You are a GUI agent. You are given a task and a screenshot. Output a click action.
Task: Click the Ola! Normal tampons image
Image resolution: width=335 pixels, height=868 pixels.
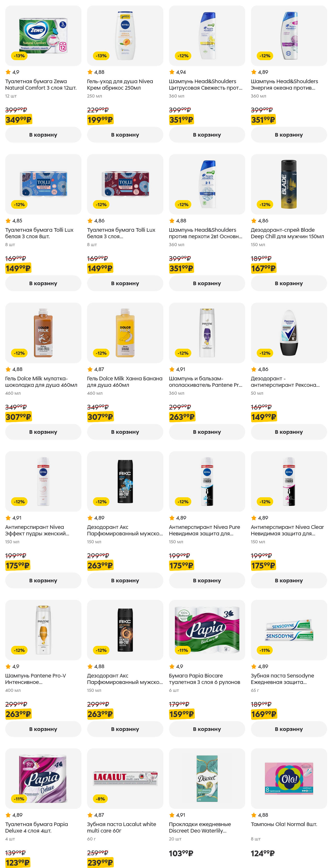point(289,778)
